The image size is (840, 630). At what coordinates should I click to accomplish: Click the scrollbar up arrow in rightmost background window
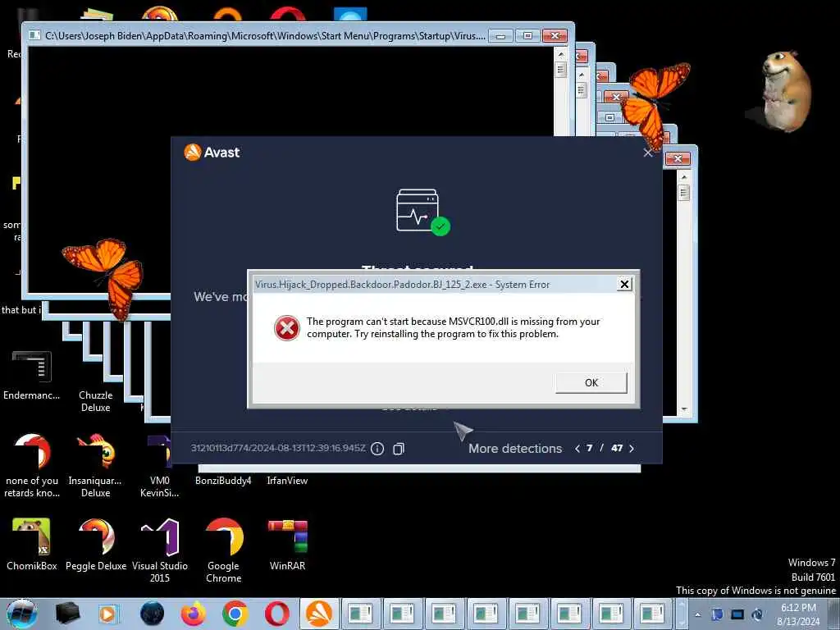pos(683,177)
